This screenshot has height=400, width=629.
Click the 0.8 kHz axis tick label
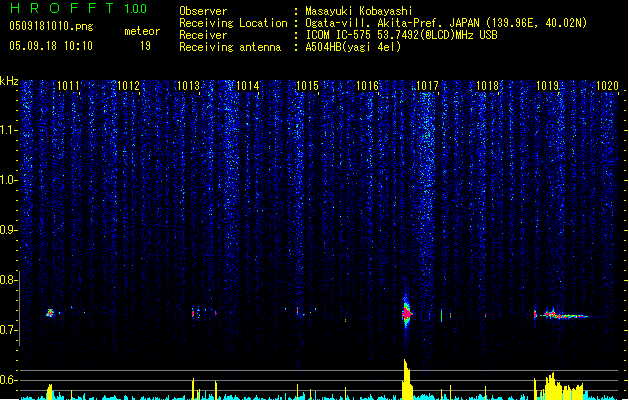pyautogui.click(x=9, y=280)
